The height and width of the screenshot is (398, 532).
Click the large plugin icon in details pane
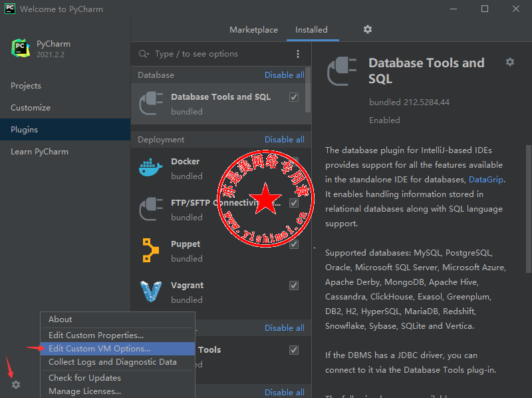pyautogui.click(x=342, y=71)
